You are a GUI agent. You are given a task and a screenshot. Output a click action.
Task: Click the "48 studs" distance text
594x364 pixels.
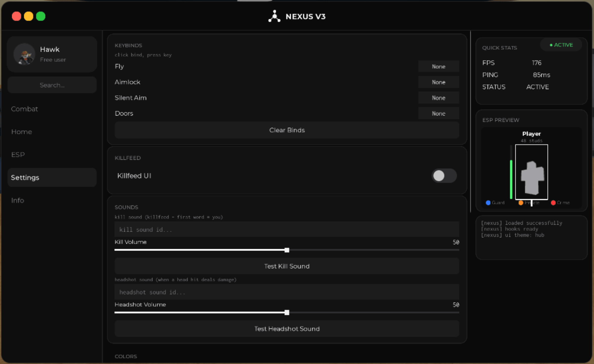531,141
